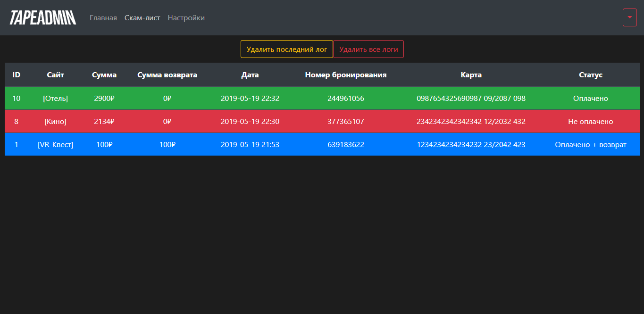The height and width of the screenshot is (314, 644).
Task: Click date 2019-05-19 21:53
Action: click(x=250, y=145)
